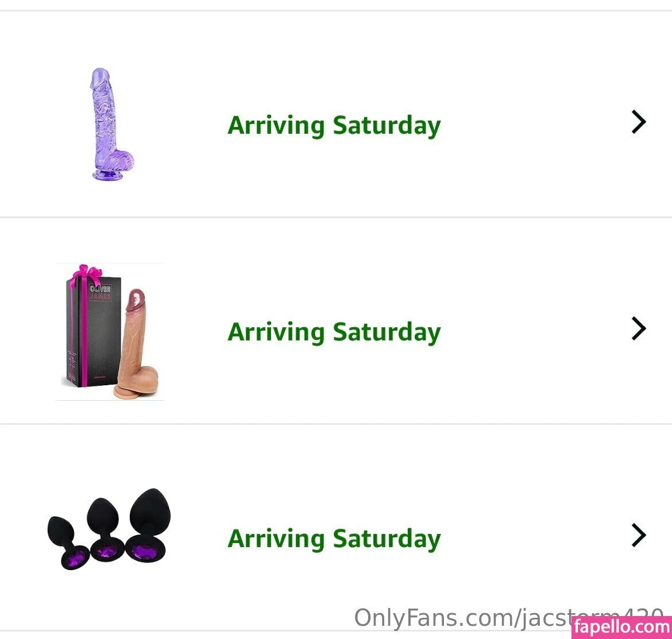Click the purple jewel on the largest piece
672x639 pixels.
[146, 553]
